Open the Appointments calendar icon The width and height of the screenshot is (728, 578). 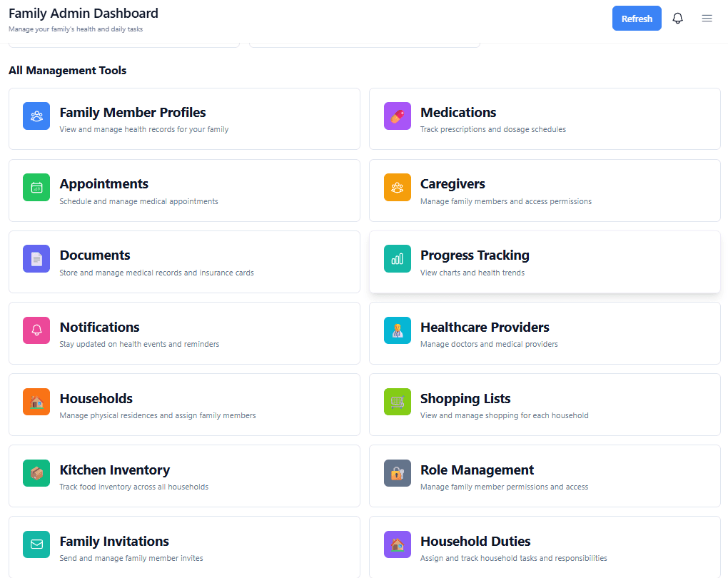click(x=36, y=187)
